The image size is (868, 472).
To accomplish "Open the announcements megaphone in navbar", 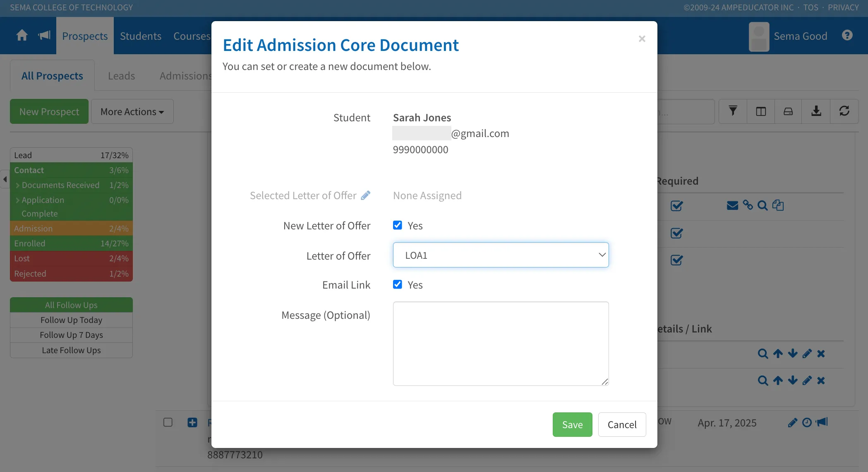I will (44, 36).
